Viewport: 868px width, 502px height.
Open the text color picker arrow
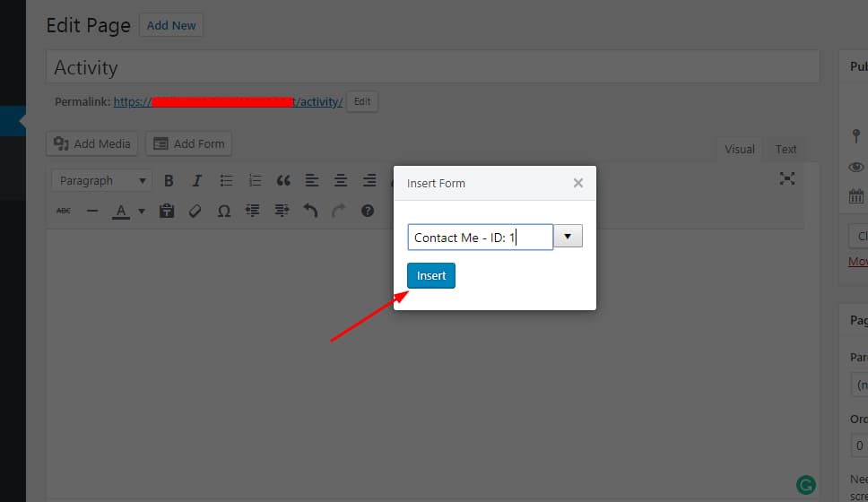point(142,212)
